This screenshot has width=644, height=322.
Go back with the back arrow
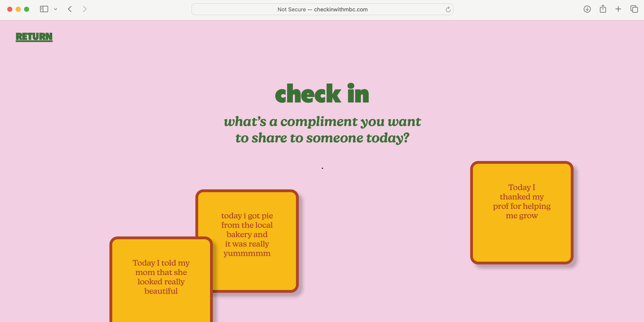pyautogui.click(x=70, y=9)
